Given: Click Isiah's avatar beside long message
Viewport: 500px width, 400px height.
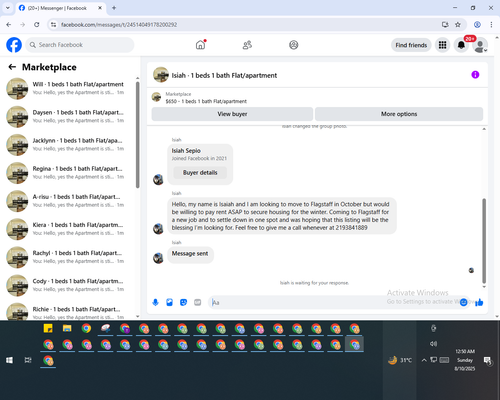Looking at the screenshot, I should pyautogui.click(x=158, y=229).
